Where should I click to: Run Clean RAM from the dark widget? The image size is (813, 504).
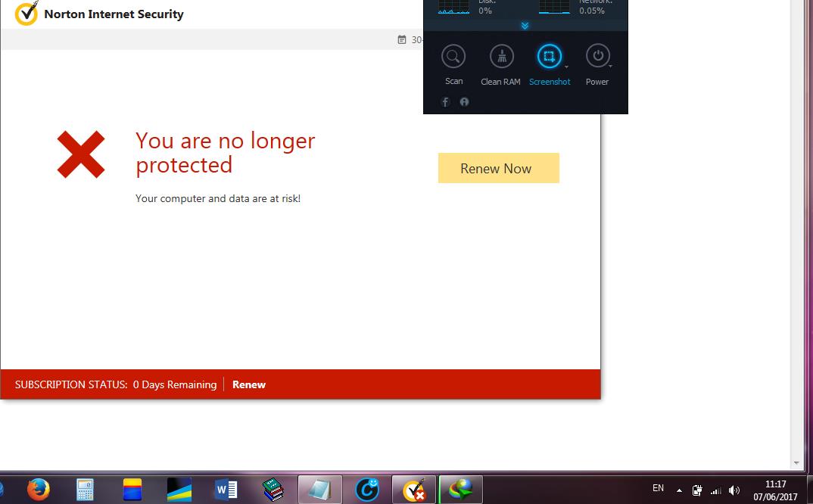pos(501,56)
